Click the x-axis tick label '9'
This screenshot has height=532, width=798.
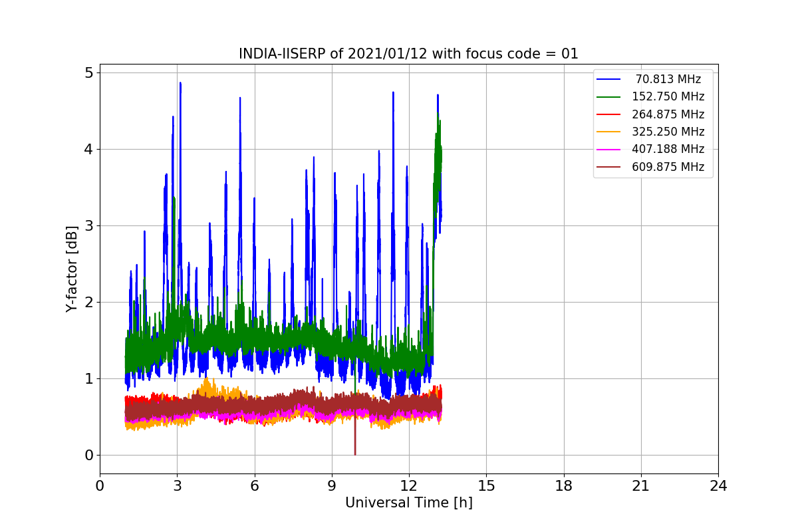point(332,486)
